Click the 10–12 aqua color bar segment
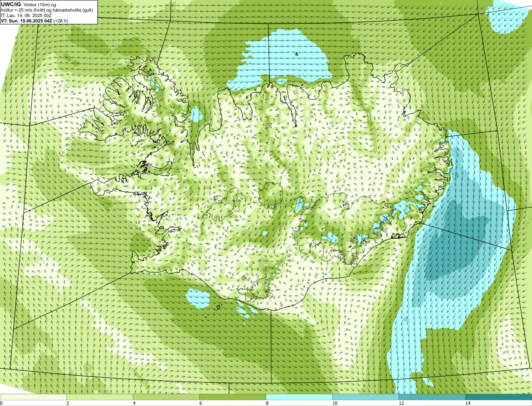Screen dimensions: 532x406 click(x=366, y=397)
